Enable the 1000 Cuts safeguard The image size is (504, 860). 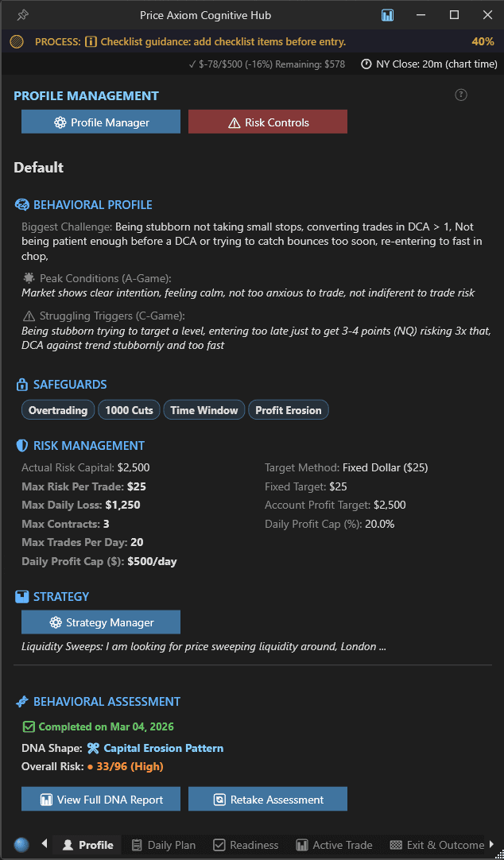click(x=128, y=410)
